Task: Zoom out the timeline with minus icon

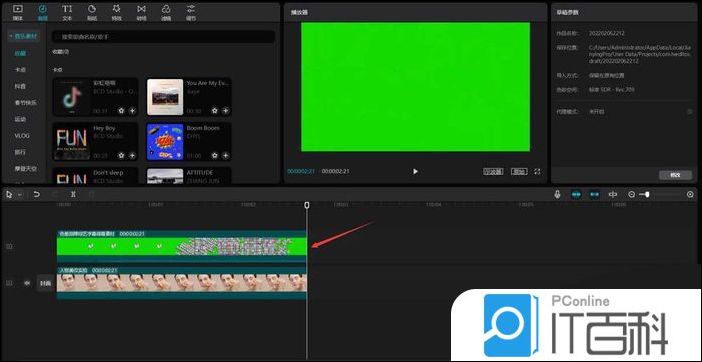Action: 631,195
